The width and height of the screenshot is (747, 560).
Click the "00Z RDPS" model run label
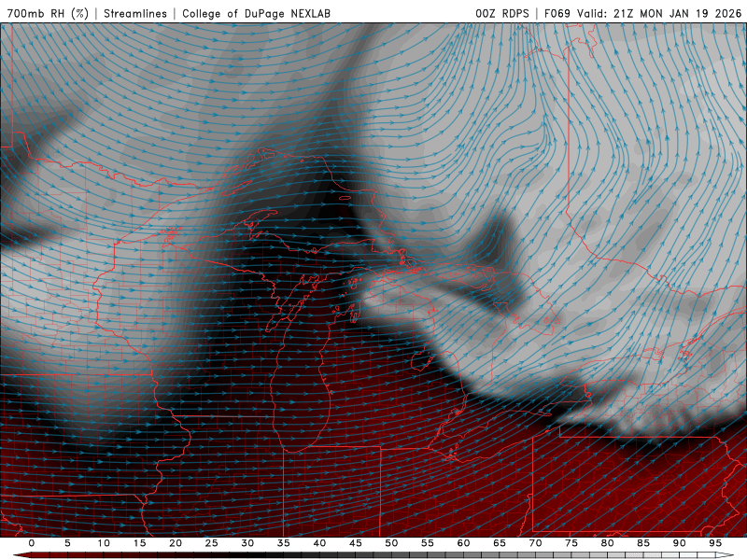click(502, 13)
